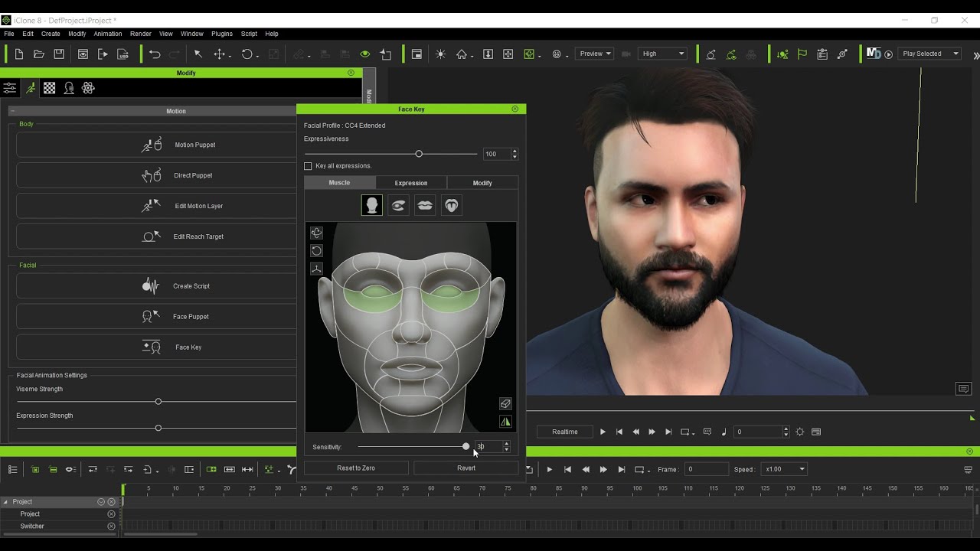This screenshot has width=980, height=551.
Task: Click the sun light icon in toolbar
Action: 440,54
